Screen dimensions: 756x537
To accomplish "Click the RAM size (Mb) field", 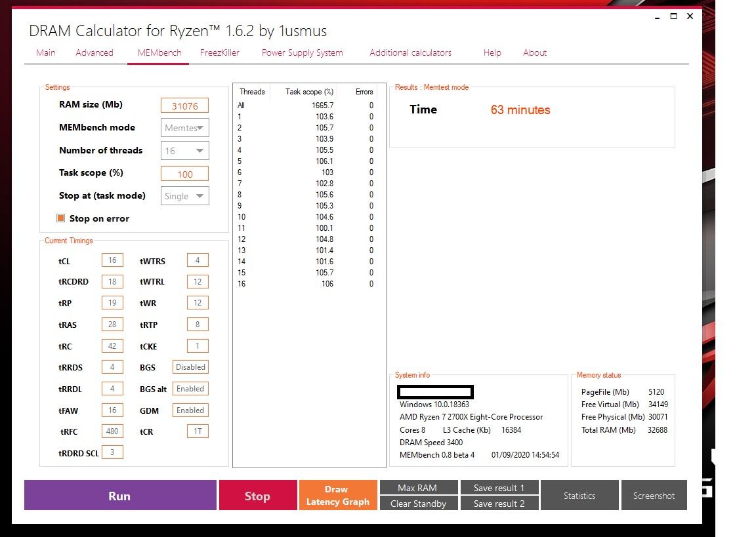I will click(184, 106).
